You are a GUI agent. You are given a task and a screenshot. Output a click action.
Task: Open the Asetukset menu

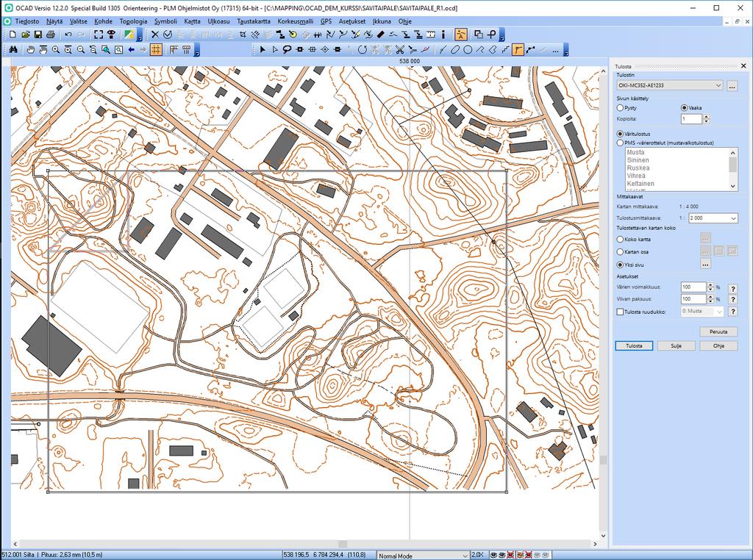tap(352, 21)
